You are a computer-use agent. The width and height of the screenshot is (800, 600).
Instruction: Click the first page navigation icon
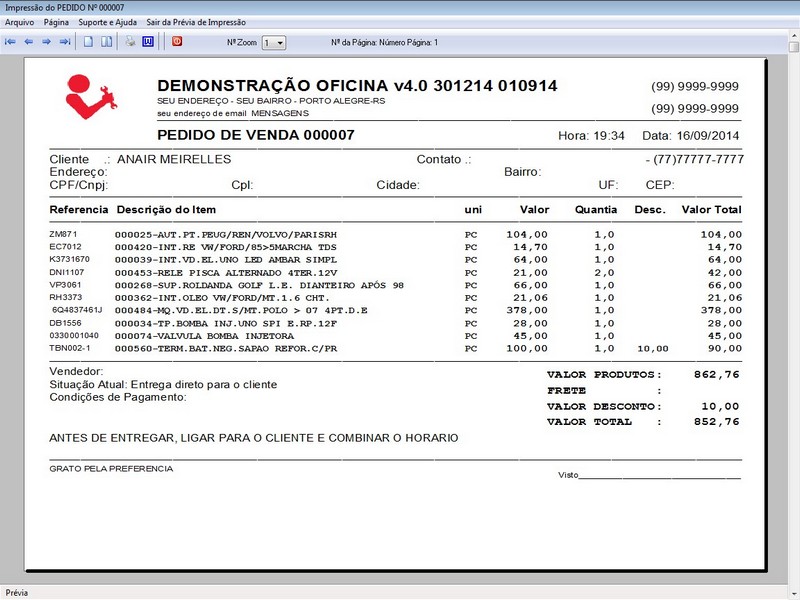coord(10,40)
